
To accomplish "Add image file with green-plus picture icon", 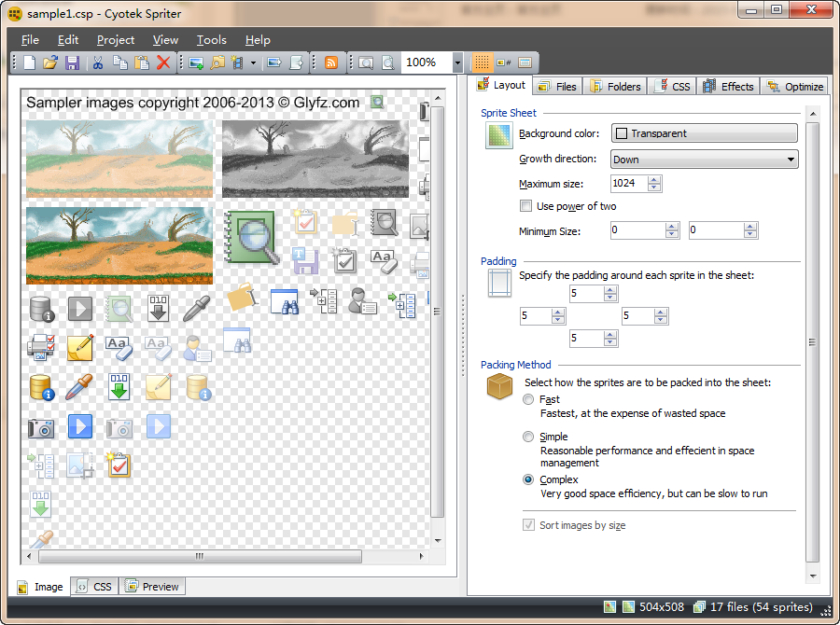I will tap(196, 62).
